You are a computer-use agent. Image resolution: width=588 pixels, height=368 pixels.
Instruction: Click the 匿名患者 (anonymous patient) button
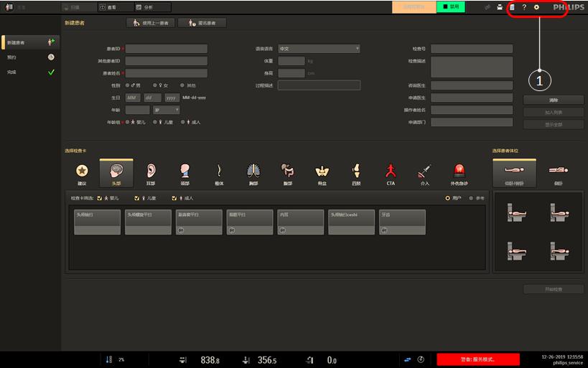point(202,23)
